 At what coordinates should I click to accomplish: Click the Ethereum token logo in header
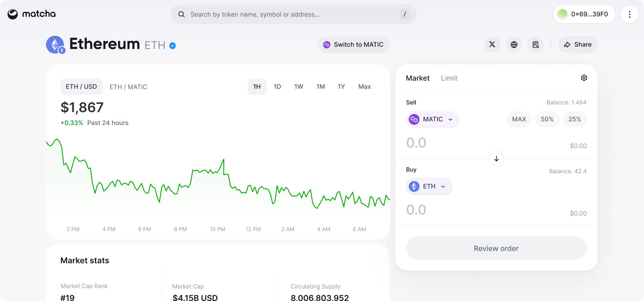[x=56, y=45]
